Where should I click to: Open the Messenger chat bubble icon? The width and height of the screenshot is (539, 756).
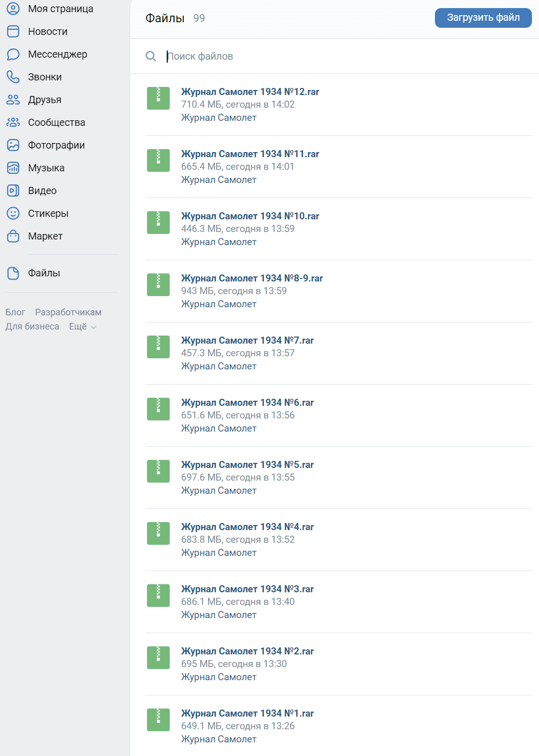(13, 54)
